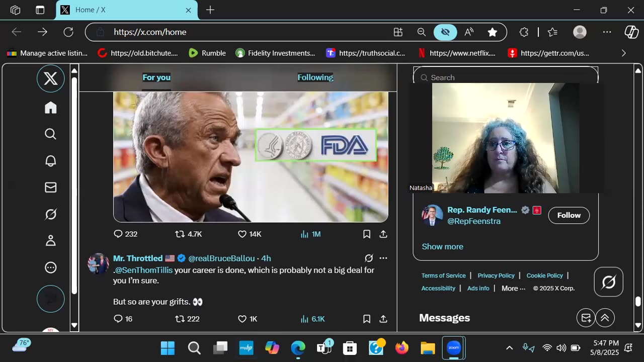Screen dimensions: 644x362
Task: Open Notifications bell in the sidebar
Action: [x=51, y=161]
